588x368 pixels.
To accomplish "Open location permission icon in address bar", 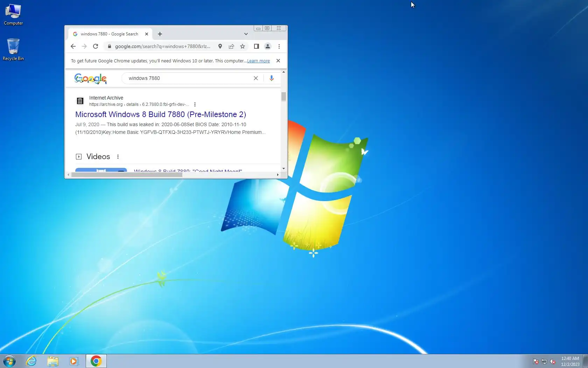I will coord(220,46).
